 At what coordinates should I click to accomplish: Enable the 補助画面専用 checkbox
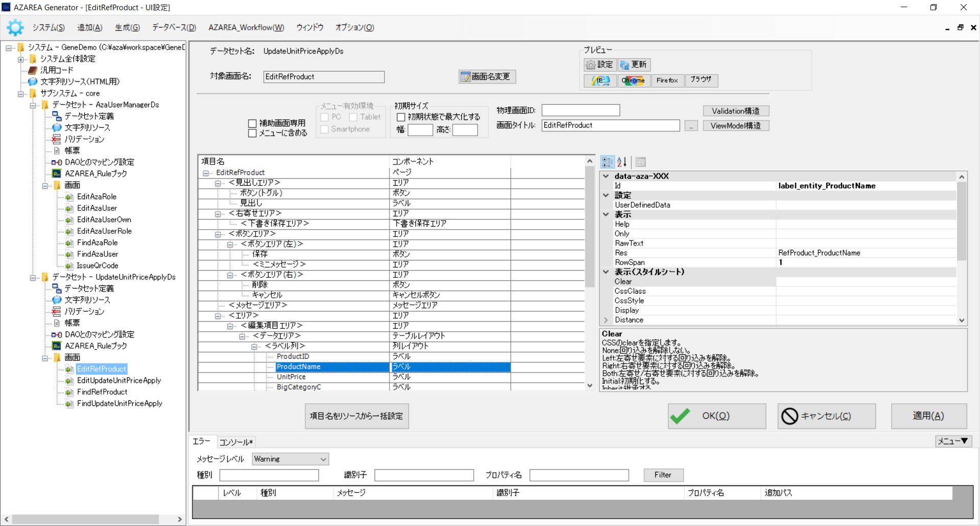pos(252,123)
